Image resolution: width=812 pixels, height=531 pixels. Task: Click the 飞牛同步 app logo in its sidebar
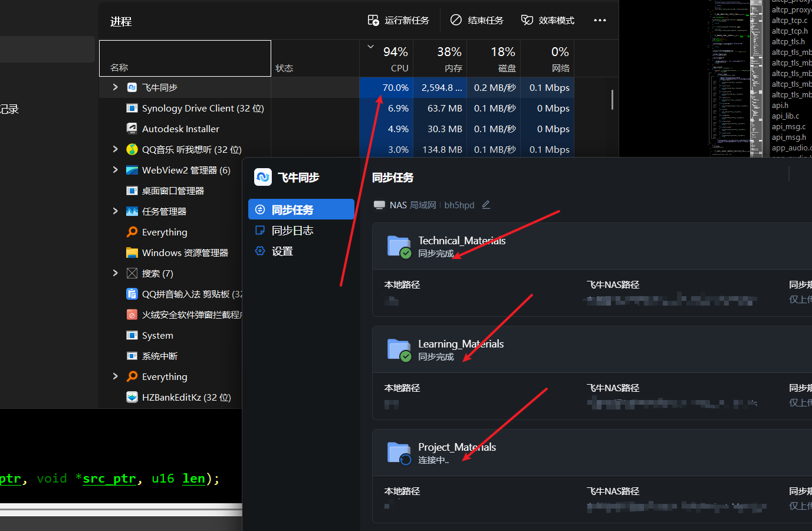point(263,177)
